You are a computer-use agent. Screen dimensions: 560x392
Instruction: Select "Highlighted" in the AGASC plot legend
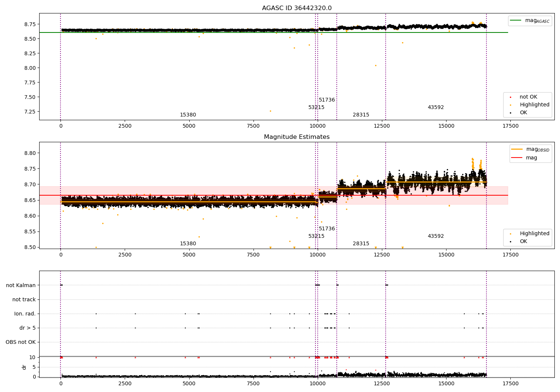535,105
